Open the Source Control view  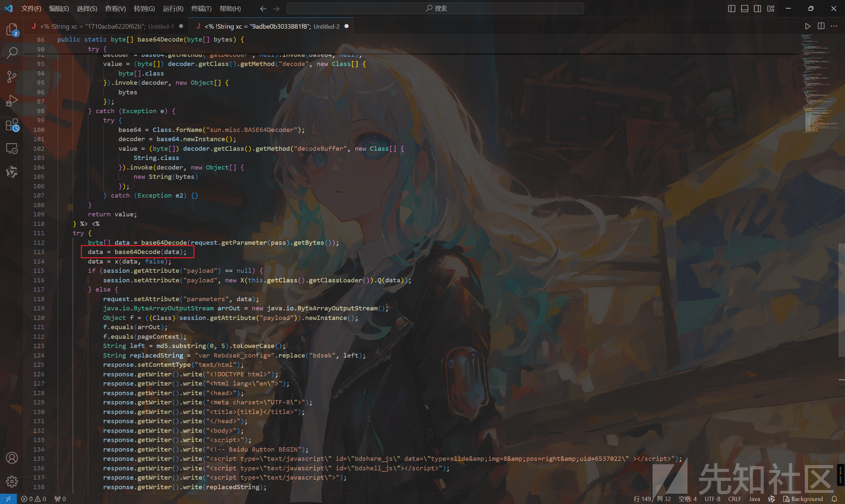[x=12, y=77]
